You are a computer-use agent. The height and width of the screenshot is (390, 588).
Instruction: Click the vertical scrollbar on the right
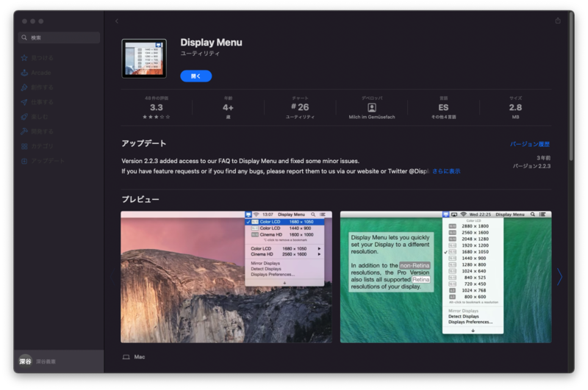(571, 86)
